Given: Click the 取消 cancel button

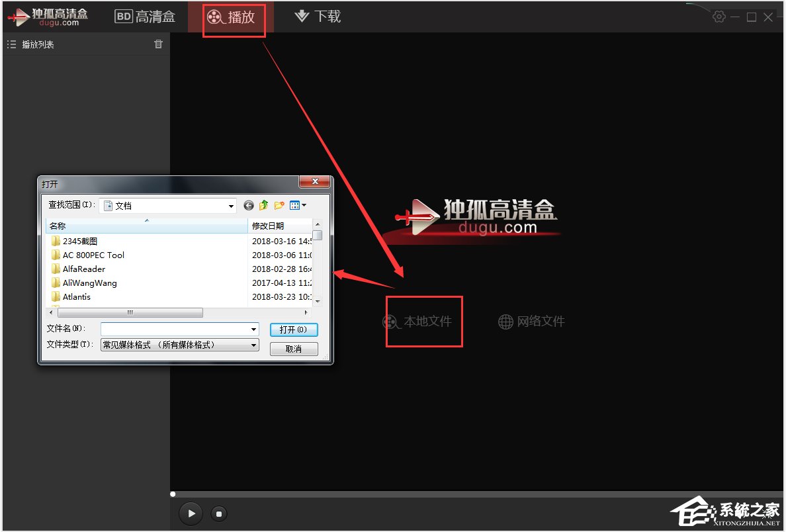Looking at the screenshot, I should tap(294, 349).
